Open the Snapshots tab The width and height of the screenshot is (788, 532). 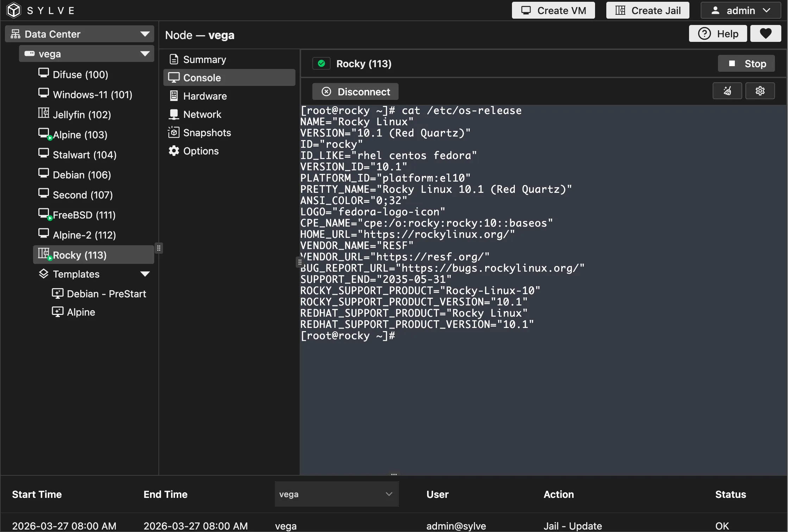click(229, 133)
